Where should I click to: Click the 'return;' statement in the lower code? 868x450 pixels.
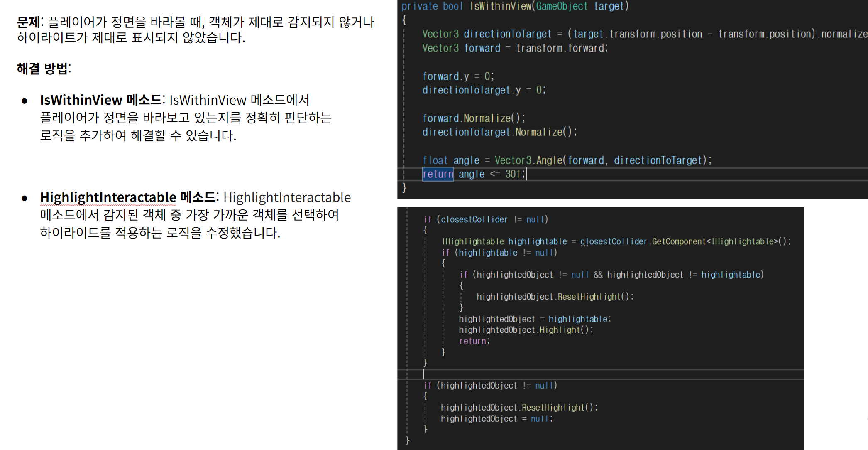pos(474,341)
